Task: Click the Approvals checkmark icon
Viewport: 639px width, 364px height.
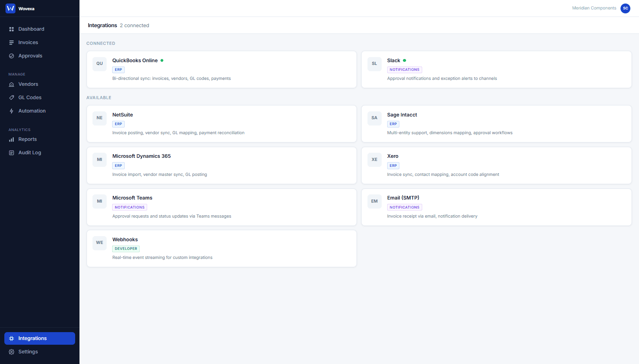Action: 12,55
